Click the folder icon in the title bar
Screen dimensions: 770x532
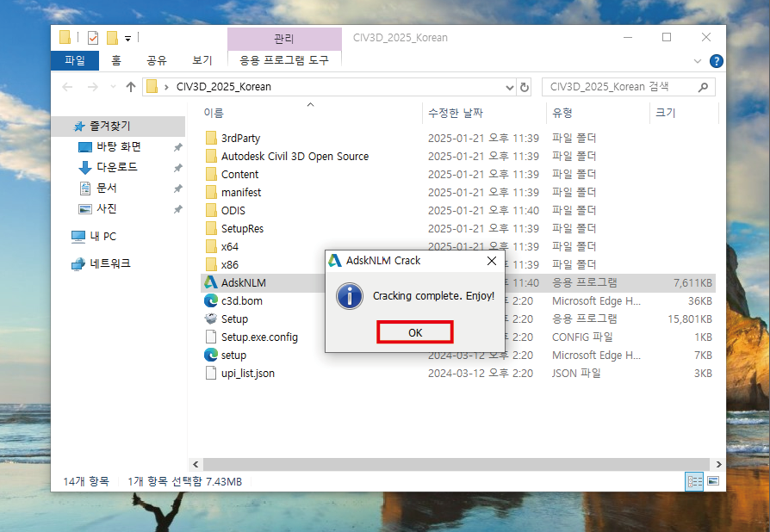pyautogui.click(x=65, y=37)
